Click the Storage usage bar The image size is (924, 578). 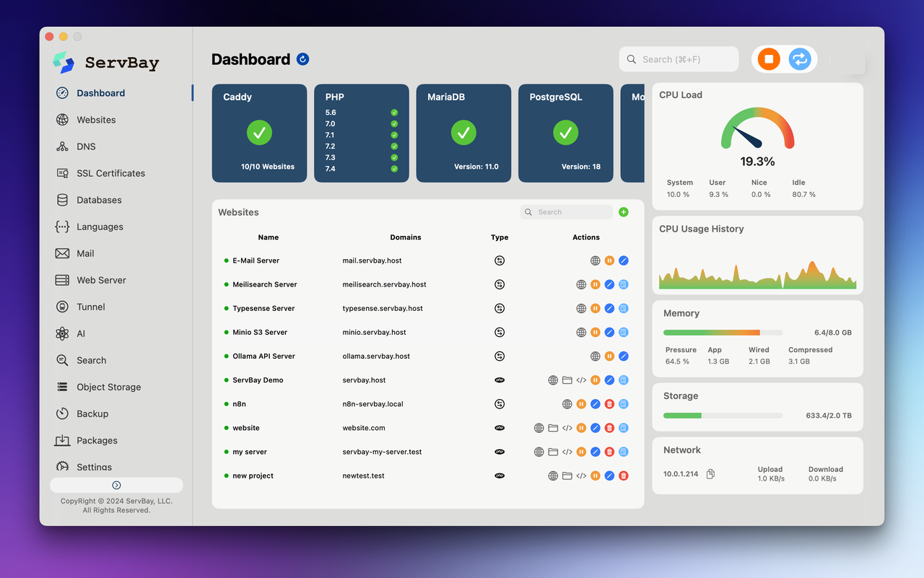(x=723, y=416)
